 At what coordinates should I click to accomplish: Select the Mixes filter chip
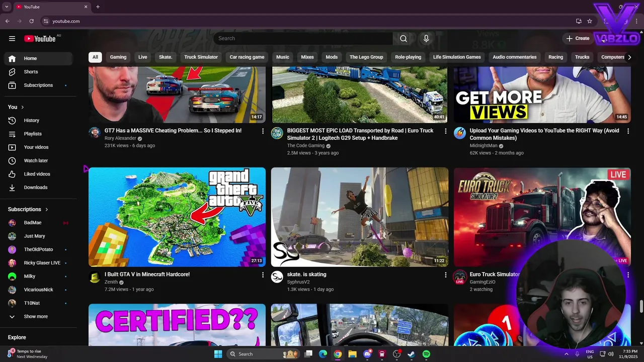(x=307, y=57)
